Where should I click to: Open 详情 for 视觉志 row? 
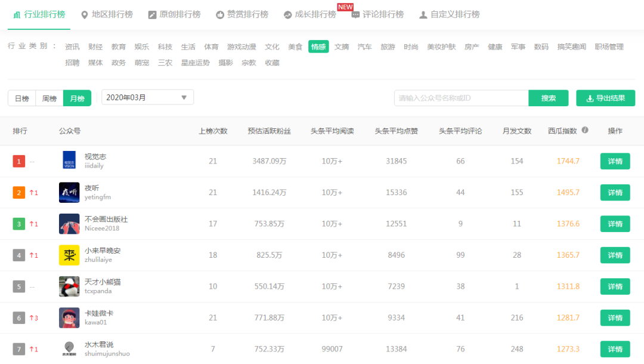tap(615, 161)
